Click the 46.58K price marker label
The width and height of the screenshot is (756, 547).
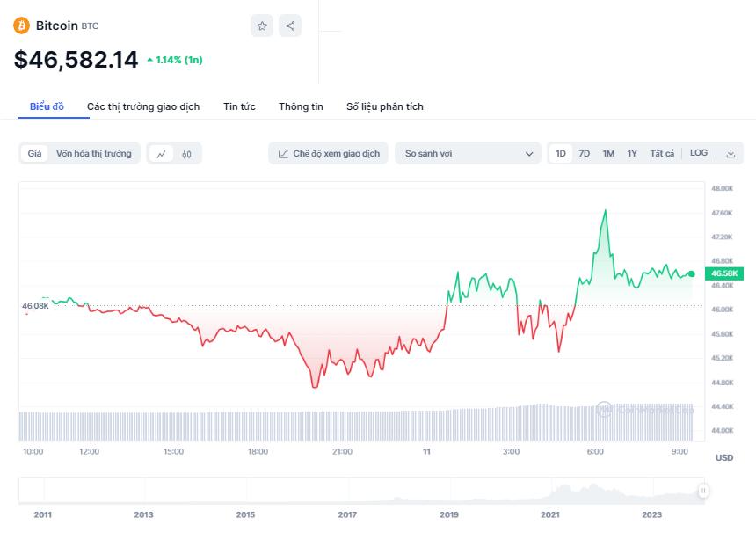[x=723, y=273]
